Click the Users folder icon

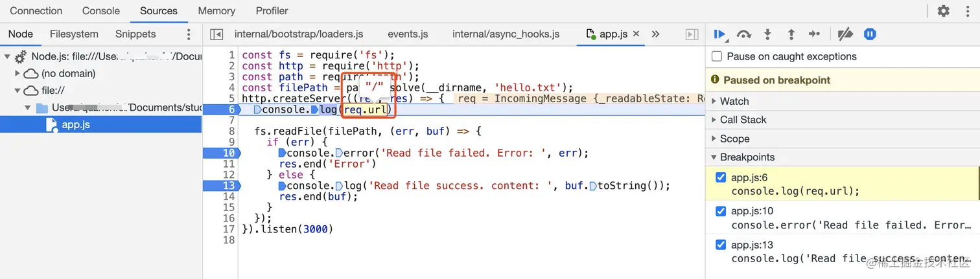pyautogui.click(x=42, y=107)
